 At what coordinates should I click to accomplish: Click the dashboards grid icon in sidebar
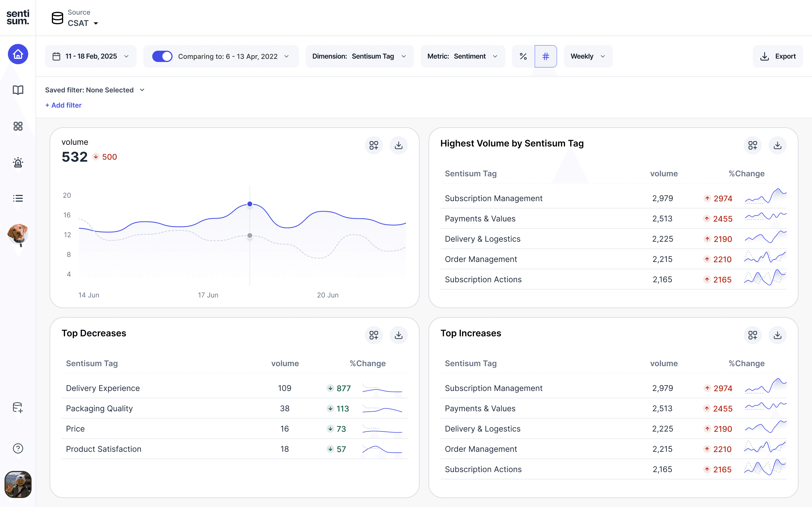[x=18, y=126]
